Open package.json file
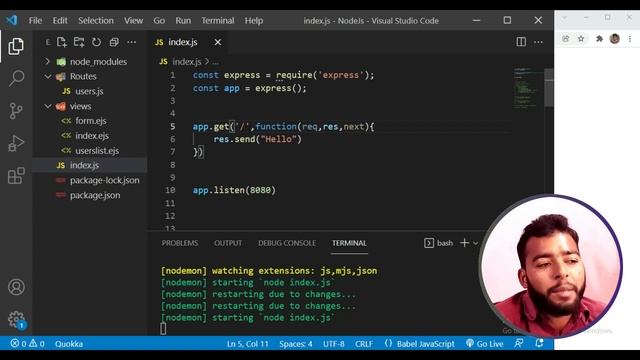 [89, 195]
